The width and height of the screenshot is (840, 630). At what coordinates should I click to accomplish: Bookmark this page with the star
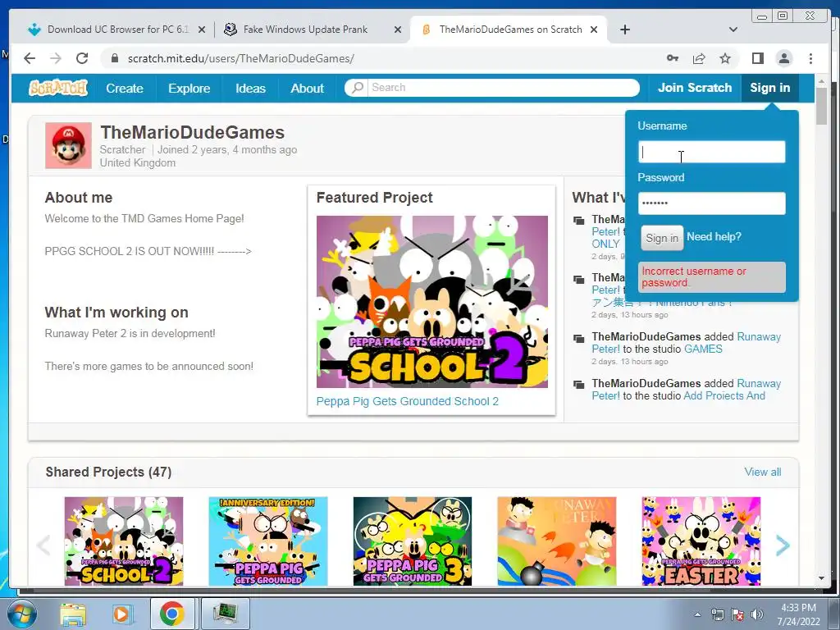(x=725, y=58)
